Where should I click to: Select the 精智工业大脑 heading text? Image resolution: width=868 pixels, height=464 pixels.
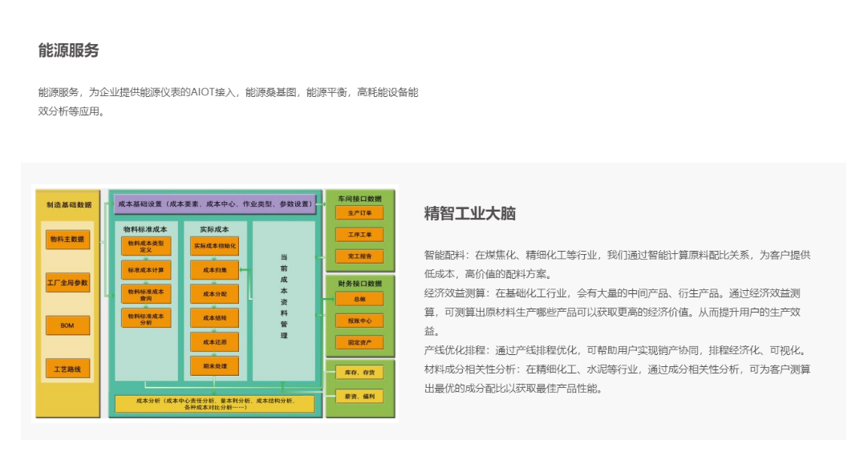(x=469, y=213)
